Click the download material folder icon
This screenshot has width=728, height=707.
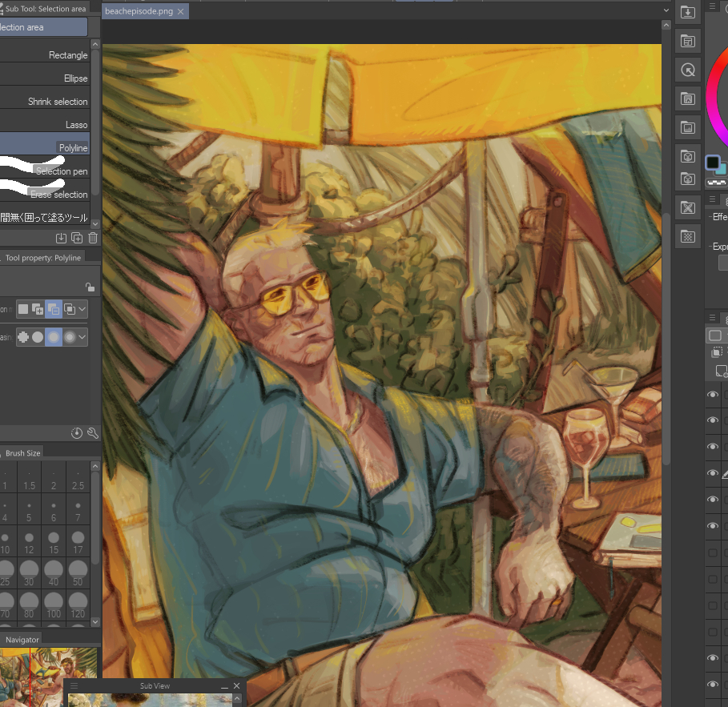coord(686,12)
